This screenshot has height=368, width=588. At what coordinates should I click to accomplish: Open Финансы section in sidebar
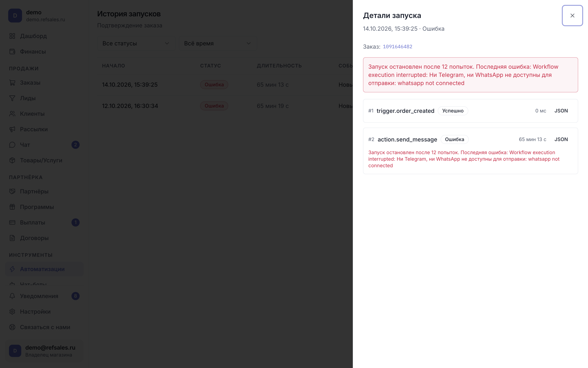(44, 52)
